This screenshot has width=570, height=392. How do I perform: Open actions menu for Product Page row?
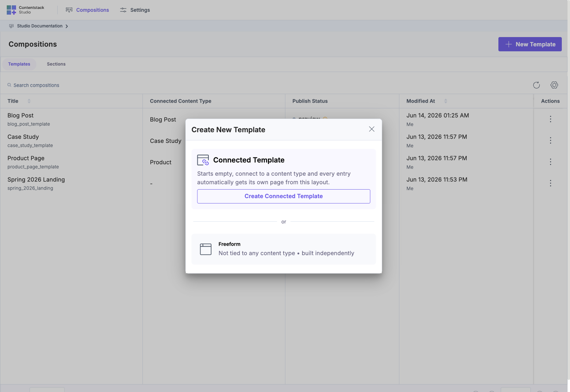[x=550, y=162]
